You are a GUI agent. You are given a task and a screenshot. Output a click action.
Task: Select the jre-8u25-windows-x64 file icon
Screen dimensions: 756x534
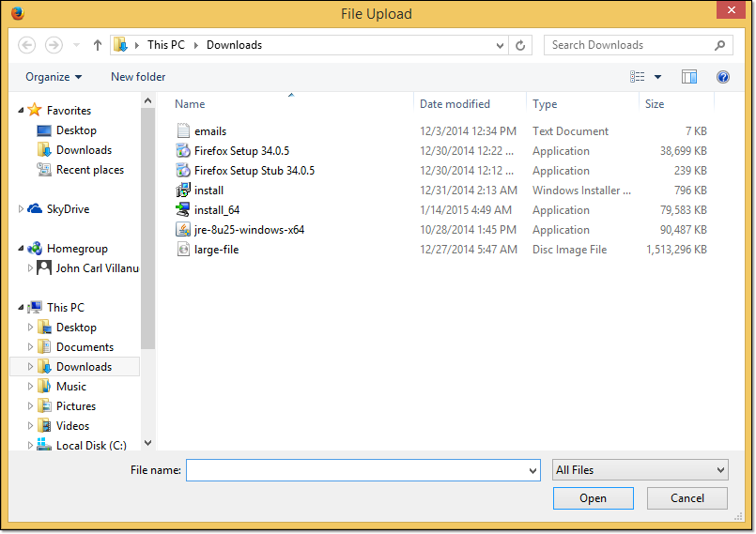pos(184,230)
